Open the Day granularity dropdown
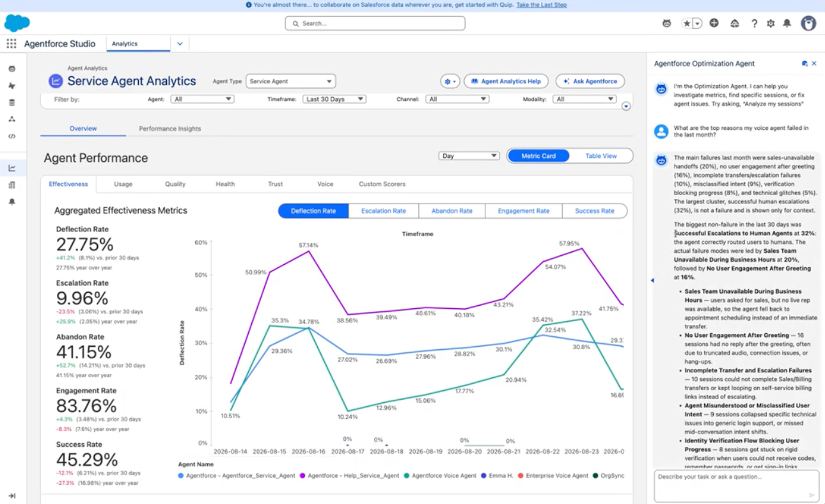Screen dimensions: 825x504 click(x=469, y=155)
